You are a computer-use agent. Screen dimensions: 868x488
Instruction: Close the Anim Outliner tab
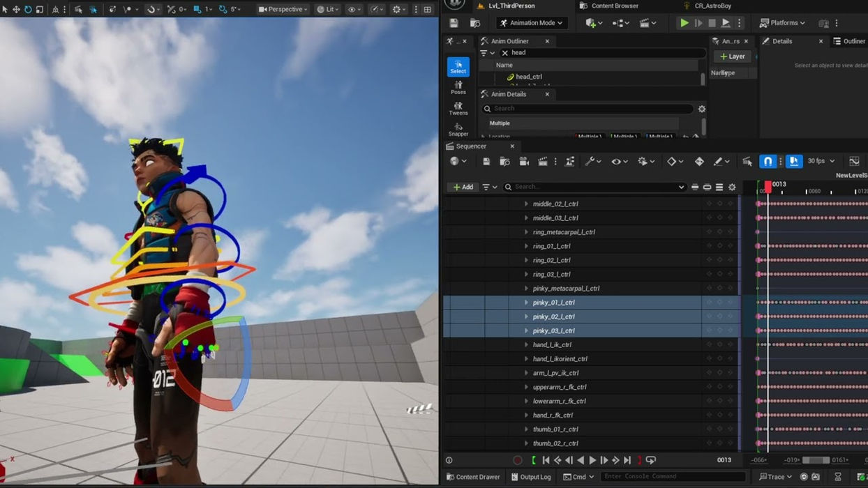(x=547, y=41)
